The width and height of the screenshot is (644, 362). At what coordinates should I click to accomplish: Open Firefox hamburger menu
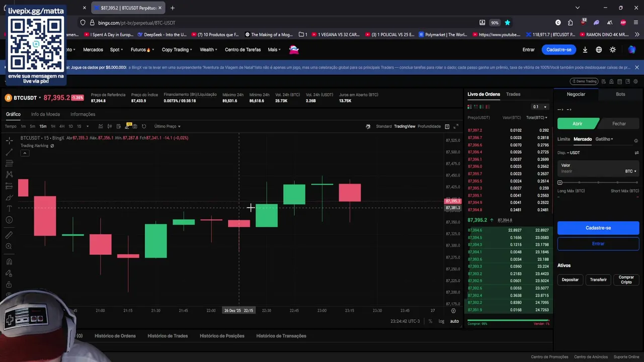[x=636, y=23]
